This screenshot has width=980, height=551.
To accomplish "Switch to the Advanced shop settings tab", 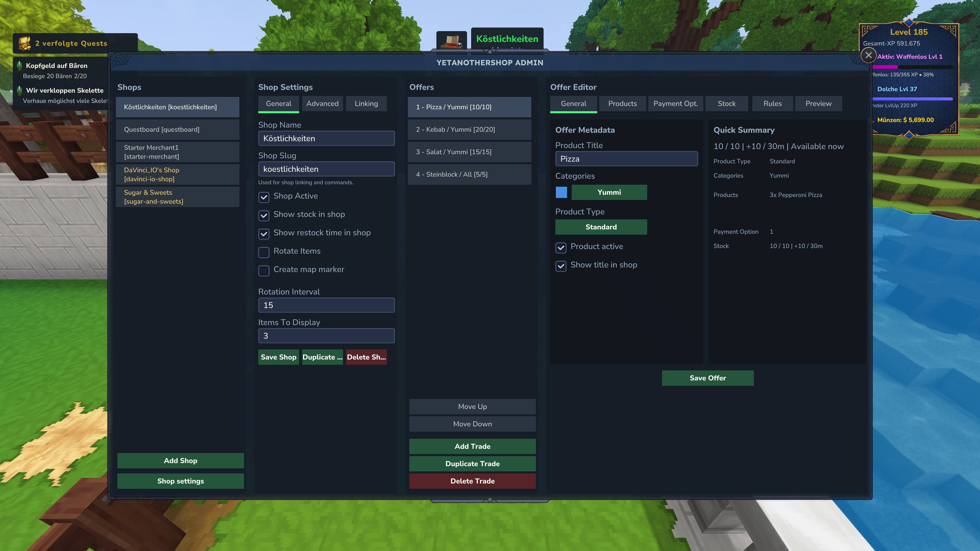I will tap(322, 103).
